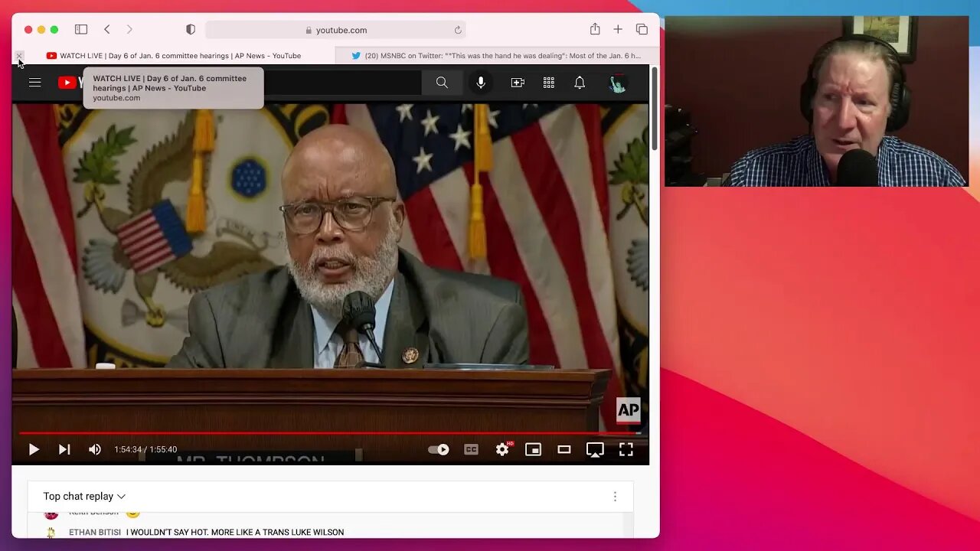Switch to MSNBC on Twitter tab
This screenshot has height=551, width=980.
tap(497, 56)
